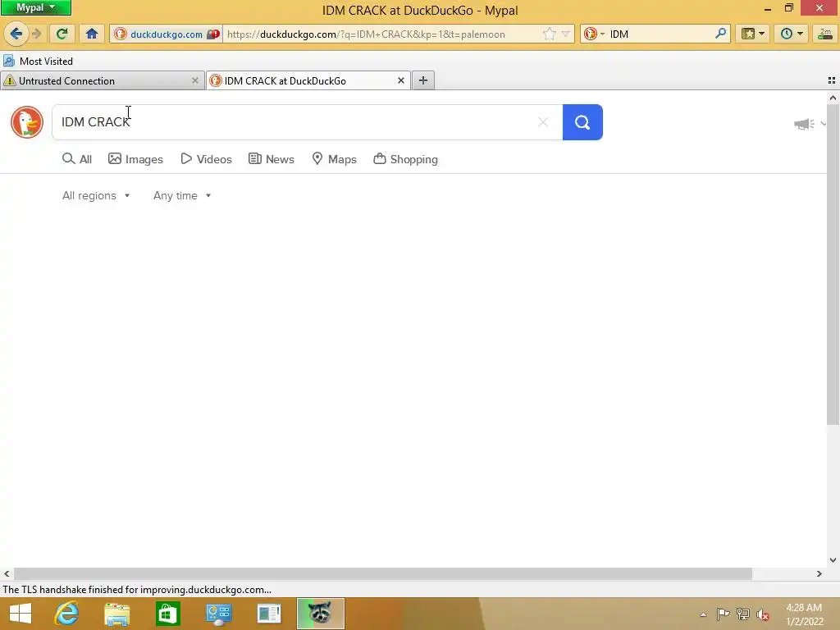The height and width of the screenshot is (630, 840).
Task: Go forward one page
Action: pos(36,34)
